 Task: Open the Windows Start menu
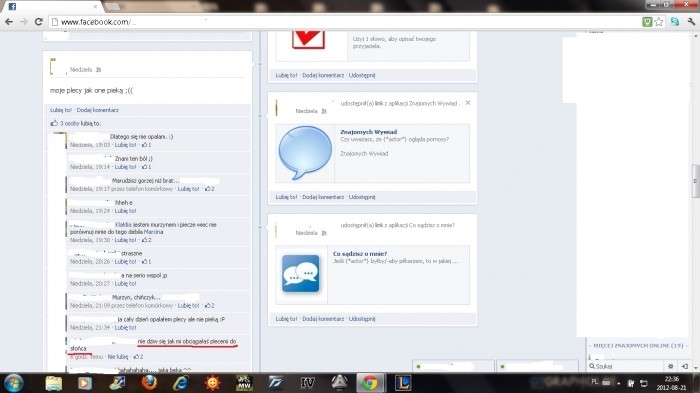pos(14,383)
